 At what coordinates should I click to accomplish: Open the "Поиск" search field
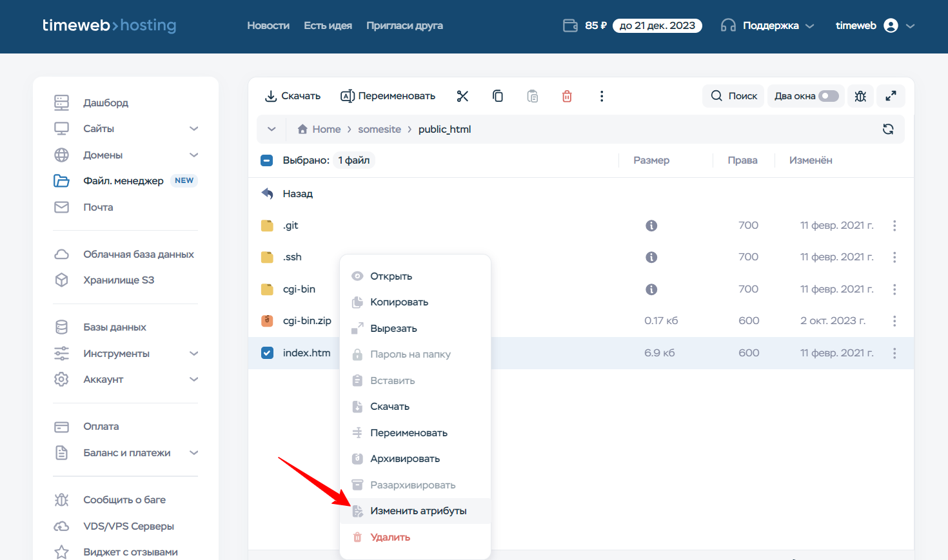coord(734,96)
